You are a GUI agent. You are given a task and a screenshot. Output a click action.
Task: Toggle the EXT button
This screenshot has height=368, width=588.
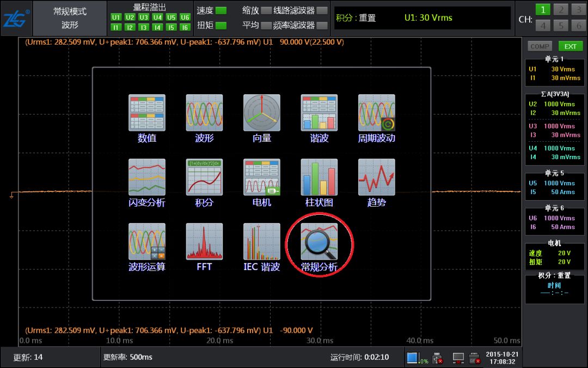pos(571,46)
